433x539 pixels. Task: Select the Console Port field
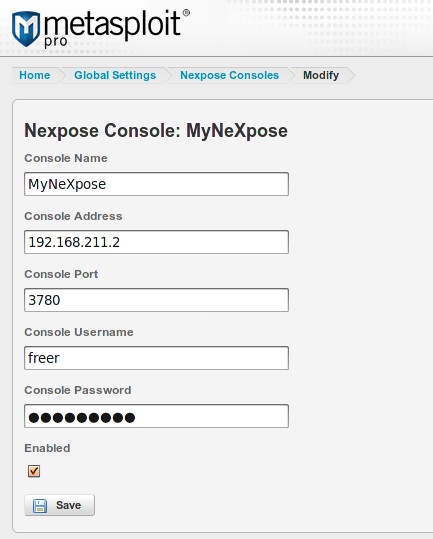[156, 300]
